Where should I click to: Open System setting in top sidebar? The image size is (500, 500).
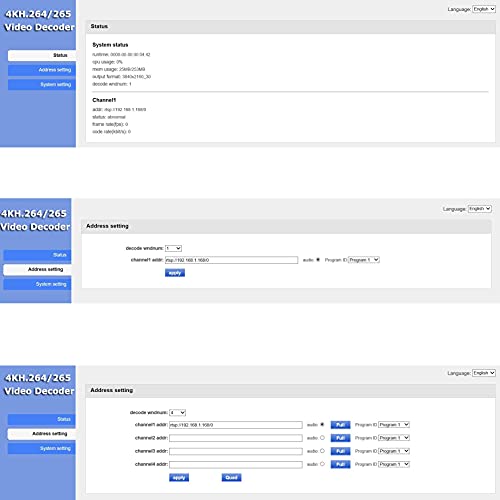point(42,85)
